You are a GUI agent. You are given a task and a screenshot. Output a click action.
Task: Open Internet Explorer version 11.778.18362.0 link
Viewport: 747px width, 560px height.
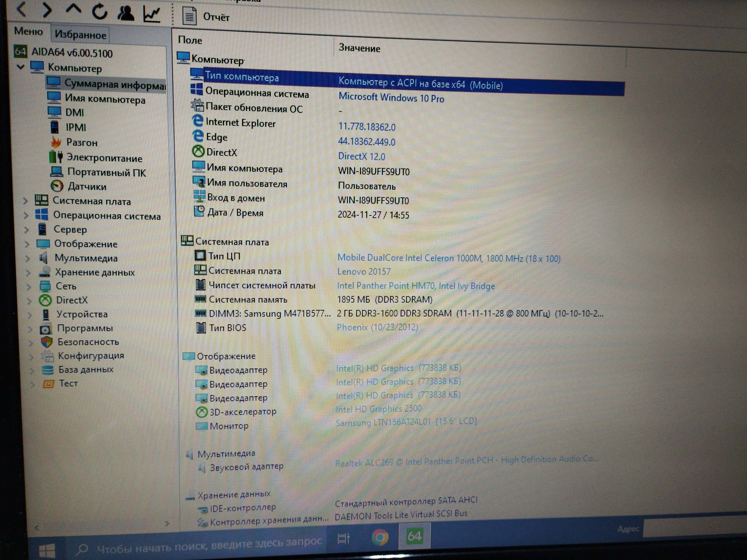[x=366, y=126]
